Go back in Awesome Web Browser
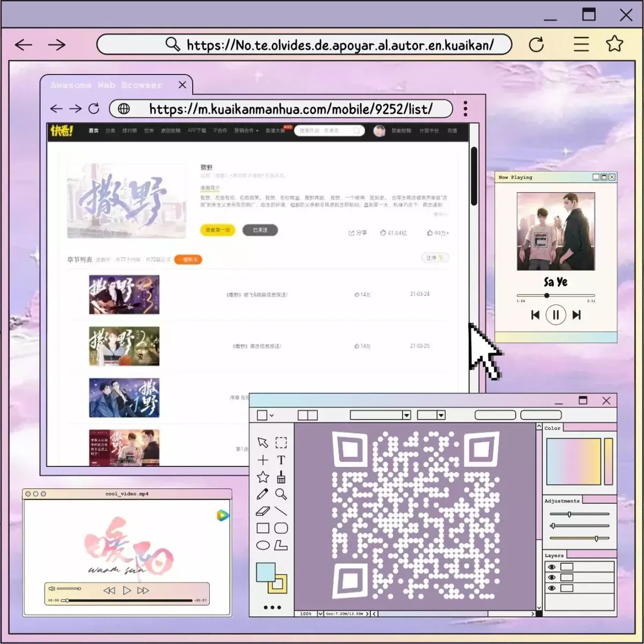The width and height of the screenshot is (644, 644). (x=56, y=108)
